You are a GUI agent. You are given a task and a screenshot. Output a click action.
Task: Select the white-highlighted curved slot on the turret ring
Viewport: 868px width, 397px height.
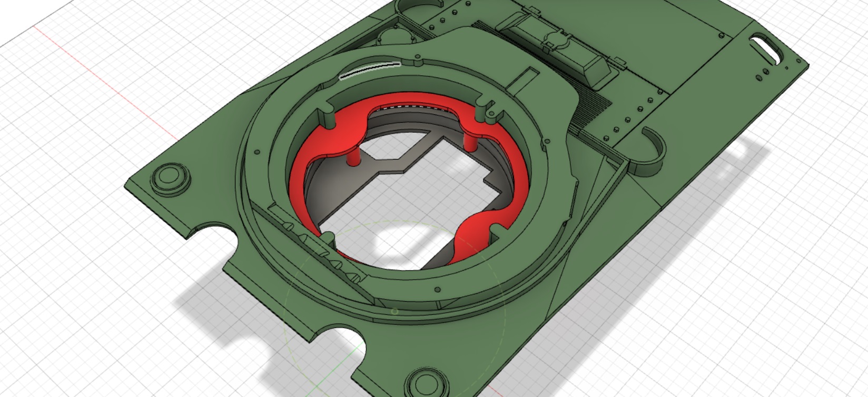(x=370, y=70)
